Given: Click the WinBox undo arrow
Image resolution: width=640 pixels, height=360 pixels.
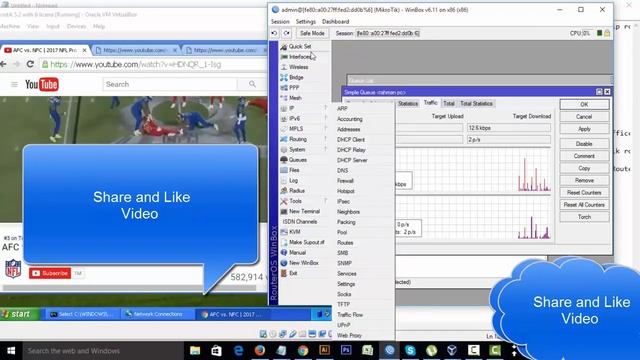Looking at the screenshot, I should coord(274,33).
